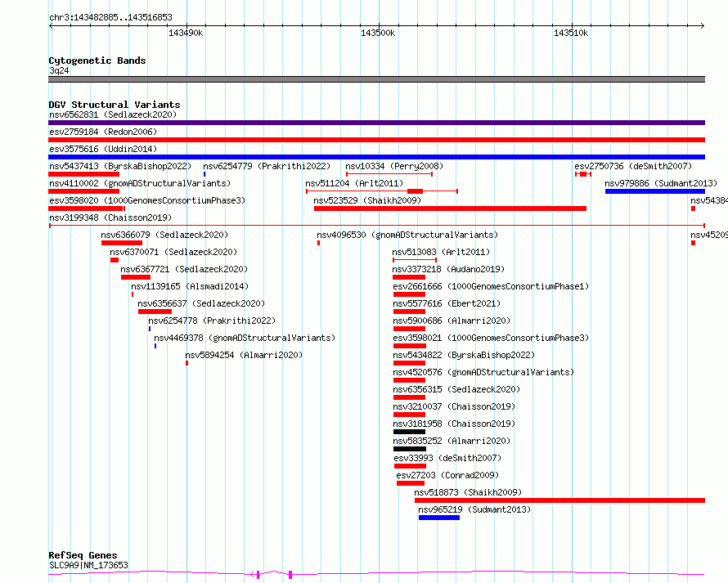Viewport: 728px width, 583px height.
Task: Click the 143490k ruler mark
Action: (186, 33)
